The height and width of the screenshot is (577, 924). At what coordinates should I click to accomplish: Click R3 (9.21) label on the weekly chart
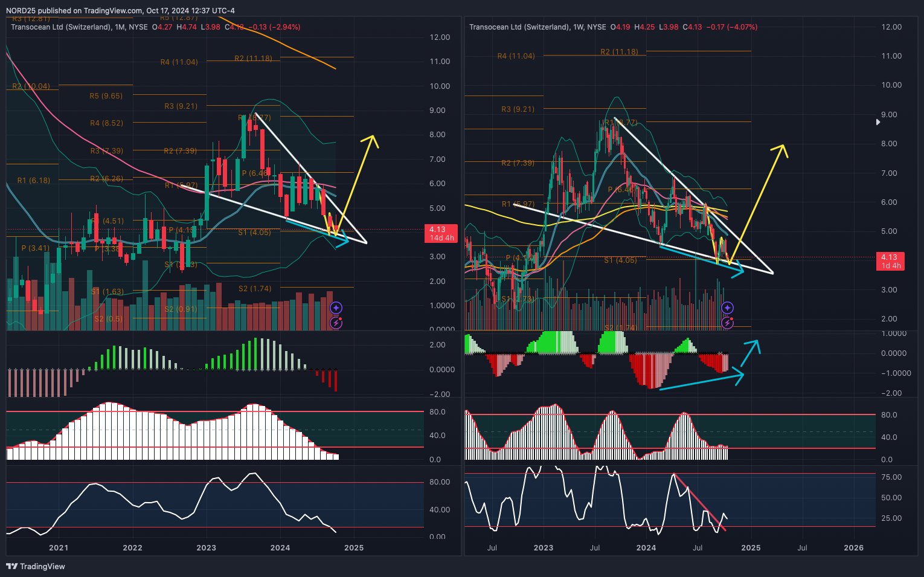[x=518, y=109]
